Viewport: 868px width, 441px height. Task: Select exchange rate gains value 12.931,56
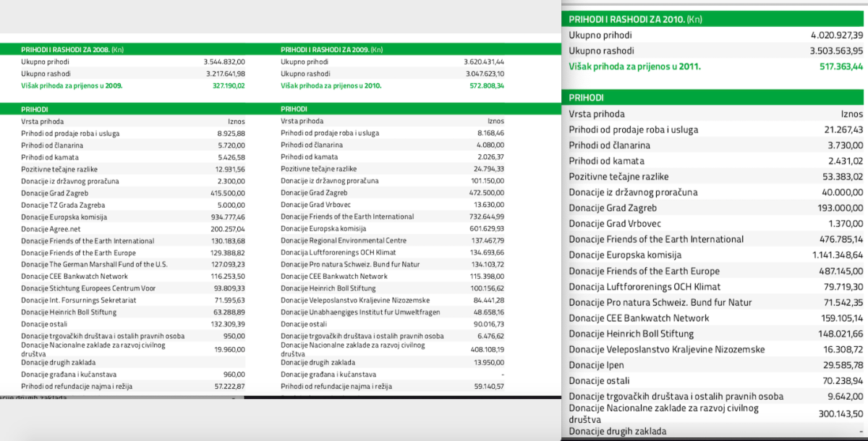(x=231, y=169)
